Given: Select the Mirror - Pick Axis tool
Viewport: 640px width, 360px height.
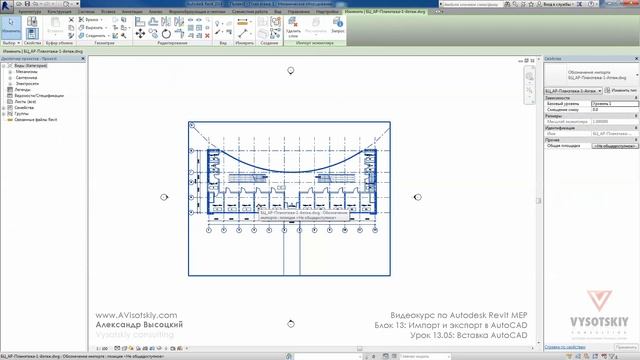Looking at the screenshot, I should (166, 22).
